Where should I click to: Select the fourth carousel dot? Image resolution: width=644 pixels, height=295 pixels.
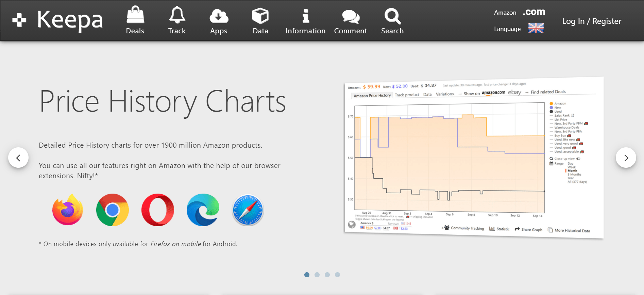(337, 275)
